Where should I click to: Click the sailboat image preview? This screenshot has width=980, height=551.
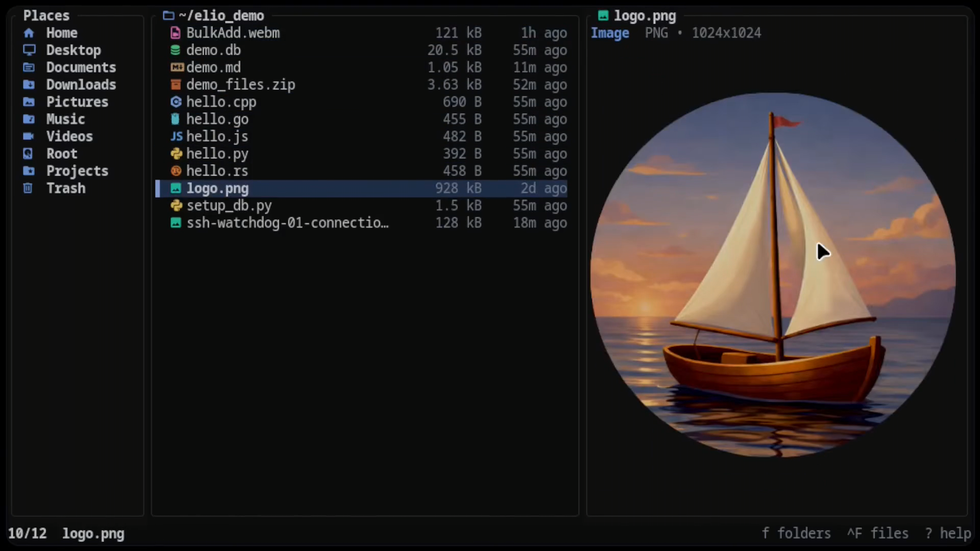point(773,275)
